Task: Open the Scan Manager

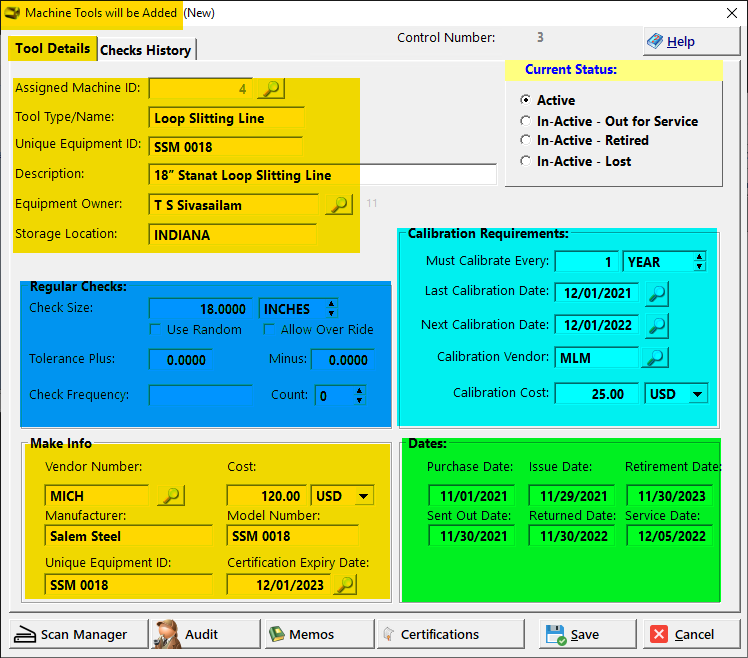Action: coord(77,634)
